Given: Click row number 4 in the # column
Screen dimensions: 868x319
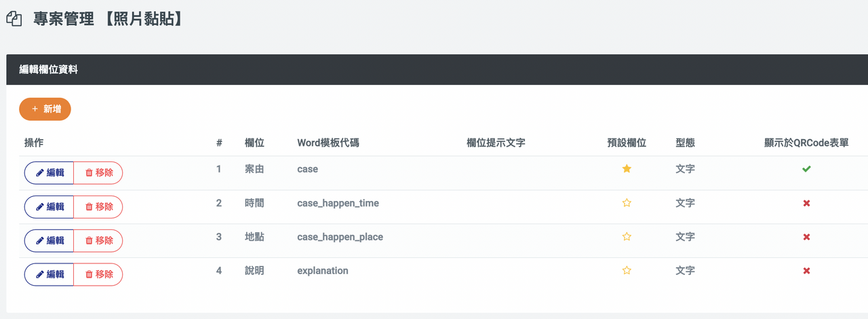Looking at the screenshot, I should coord(219,271).
